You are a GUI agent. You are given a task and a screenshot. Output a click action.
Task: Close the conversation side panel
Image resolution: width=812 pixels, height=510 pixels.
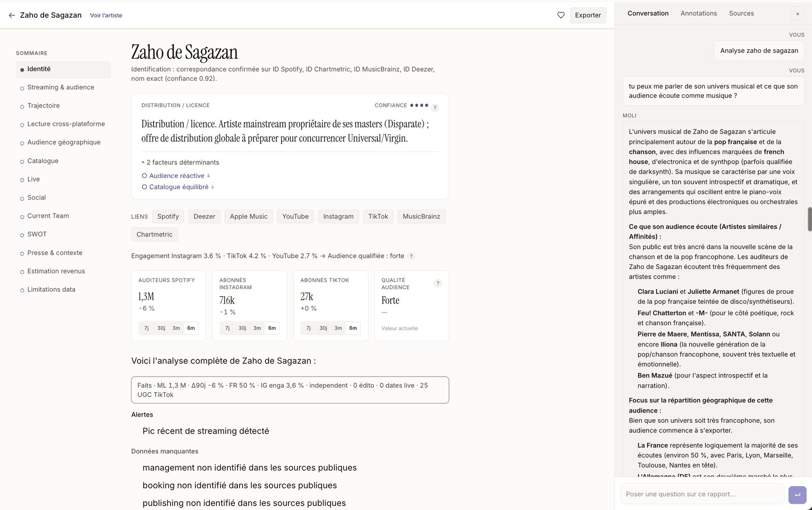tap(797, 14)
